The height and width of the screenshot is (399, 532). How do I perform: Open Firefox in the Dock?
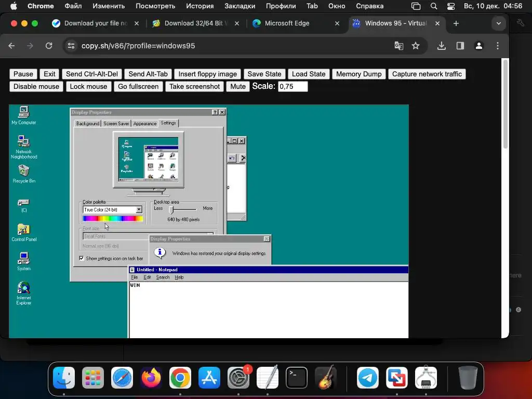151,378
